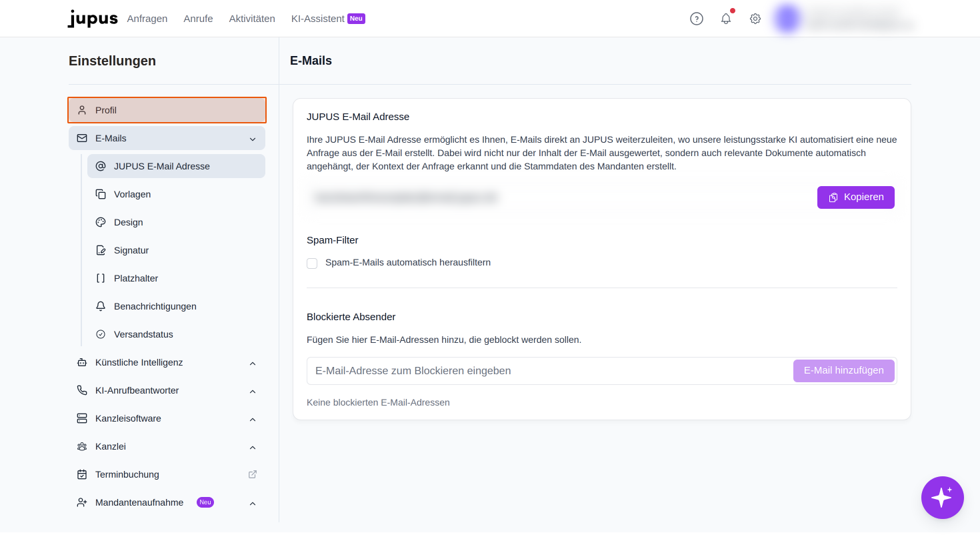Screen dimensions: 980x535
Task: Click the people icon next to Kanzlei
Action: (x=82, y=446)
